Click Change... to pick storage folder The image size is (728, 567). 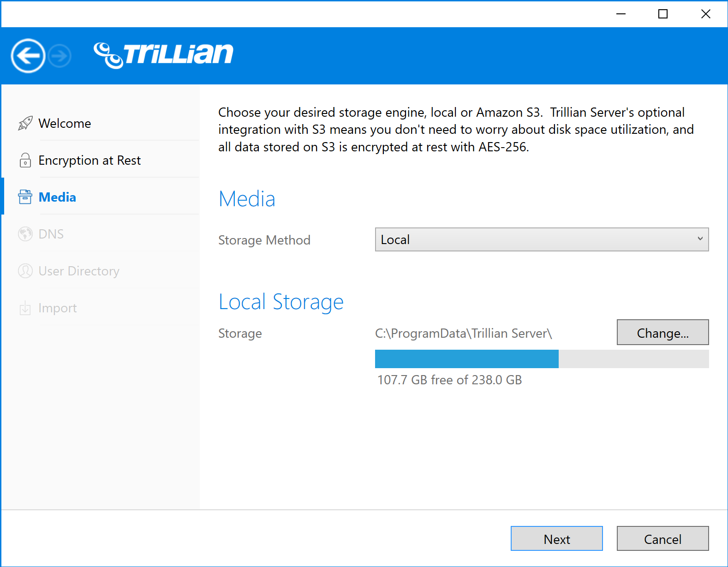[x=663, y=332]
